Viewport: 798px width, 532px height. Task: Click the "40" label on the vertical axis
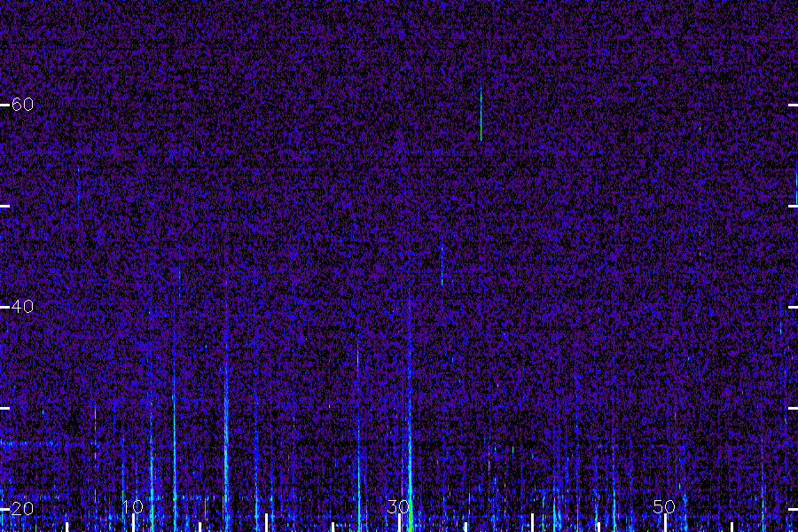point(22,307)
